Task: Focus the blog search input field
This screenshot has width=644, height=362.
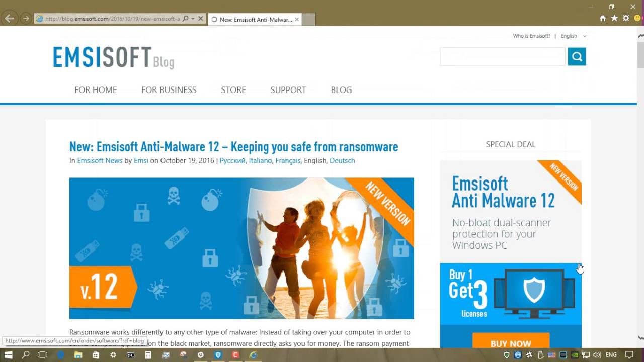Action: 503,56
